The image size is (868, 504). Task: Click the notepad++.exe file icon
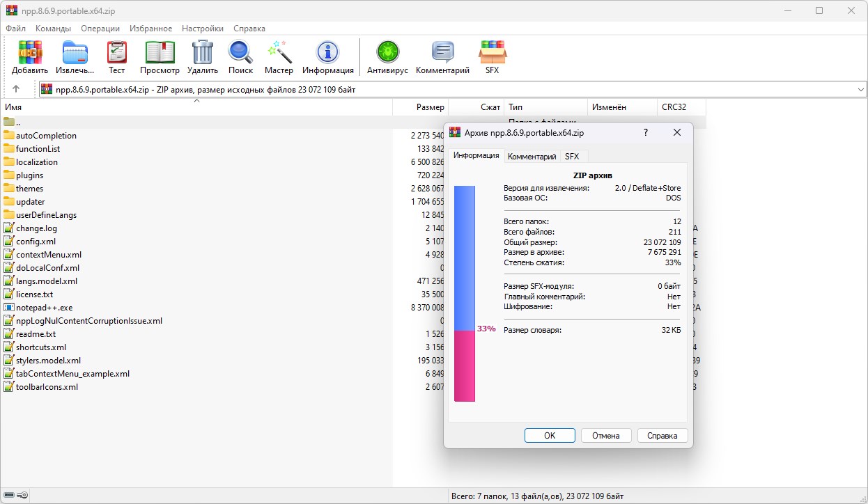pos(9,308)
